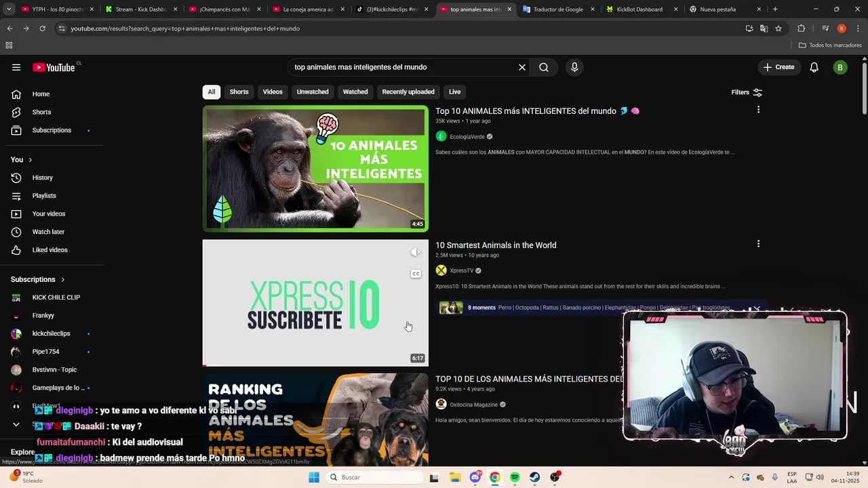Filter results by Unwatched
This screenshot has width=868, height=488.
point(313,92)
